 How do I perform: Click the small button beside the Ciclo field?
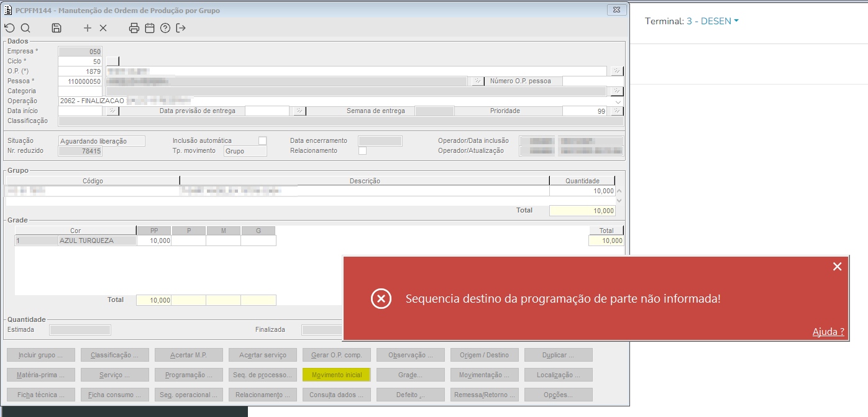(x=112, y=61)
